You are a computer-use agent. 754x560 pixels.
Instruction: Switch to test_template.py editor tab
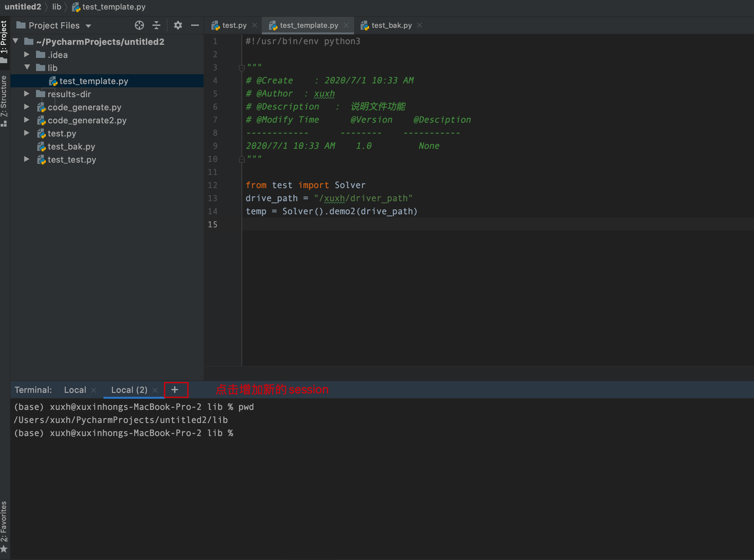309,26
